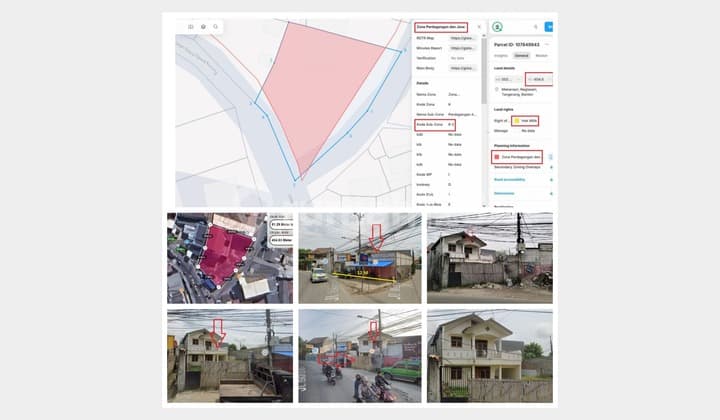Click the yellow Hak Milik color swatch
Viewport: 720px width, 420px height.
pyautogui.click(x=516, y=120)
